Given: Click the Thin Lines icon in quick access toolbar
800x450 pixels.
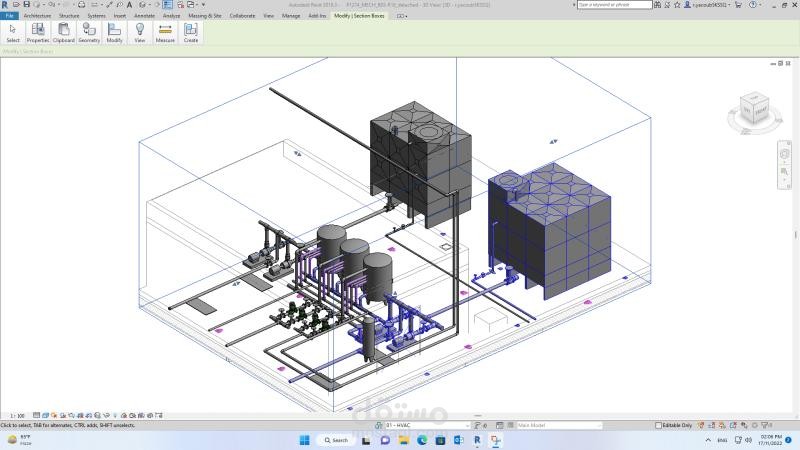Looking at the screenshot, I should pyautogui.click(x=167, y=5).
